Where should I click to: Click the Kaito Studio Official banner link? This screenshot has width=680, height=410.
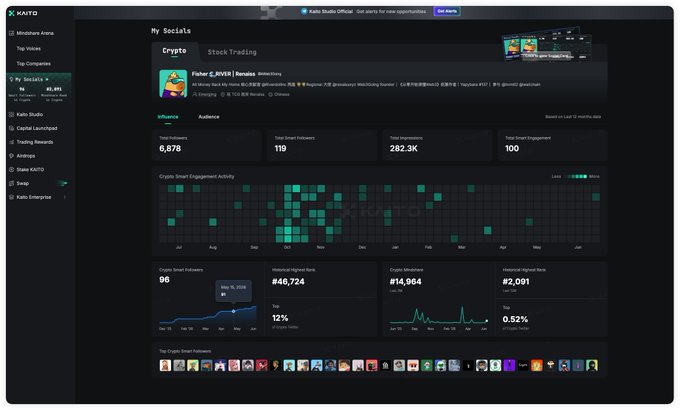pyautogui.click(x=331, y=11)
